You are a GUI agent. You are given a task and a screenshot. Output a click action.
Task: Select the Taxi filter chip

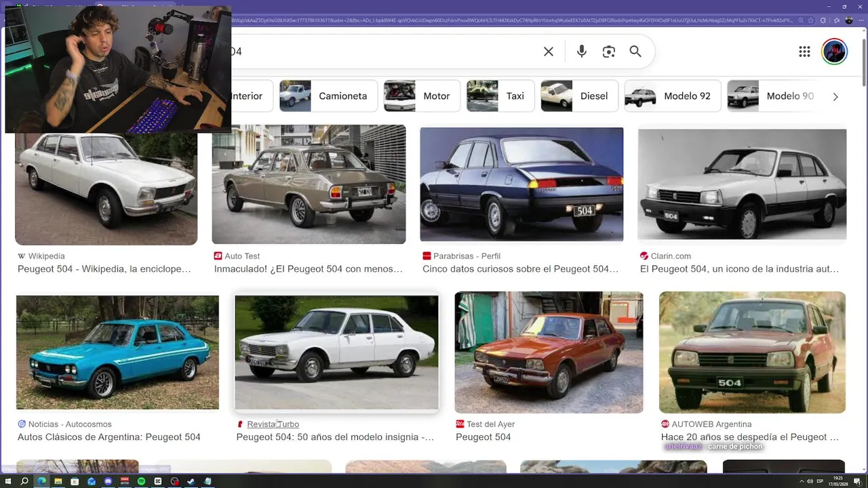pyautogui.click(x=500, y=96)
